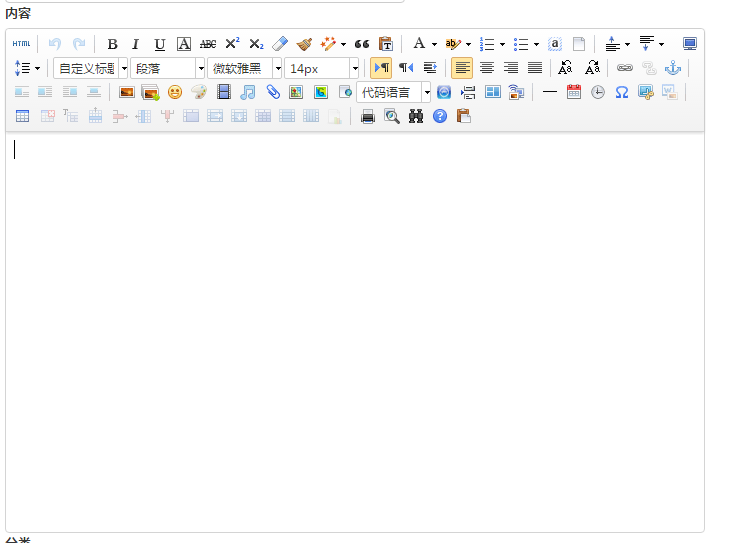Insert an anchor

pyautogui.click(x=673, y=68)
